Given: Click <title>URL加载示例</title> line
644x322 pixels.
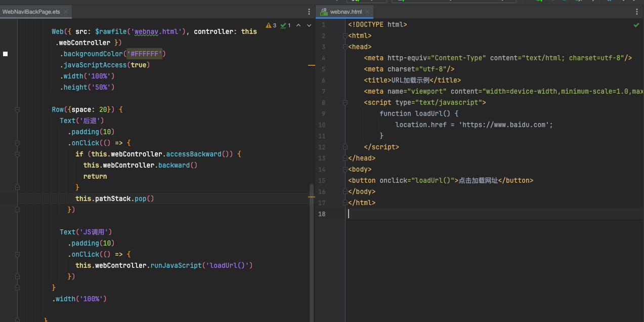Looking at the screenshot, I should (x=412, y=80).
